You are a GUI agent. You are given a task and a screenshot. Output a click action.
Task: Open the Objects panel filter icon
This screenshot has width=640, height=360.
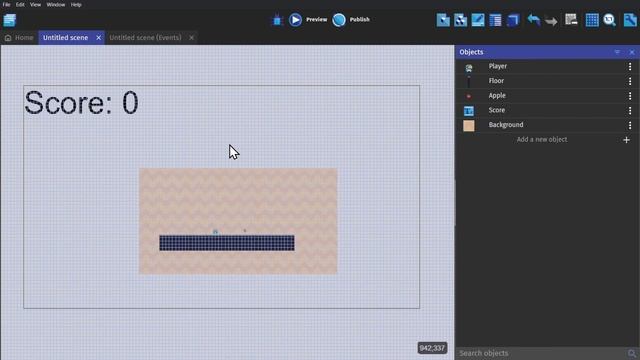pos(617,52)
